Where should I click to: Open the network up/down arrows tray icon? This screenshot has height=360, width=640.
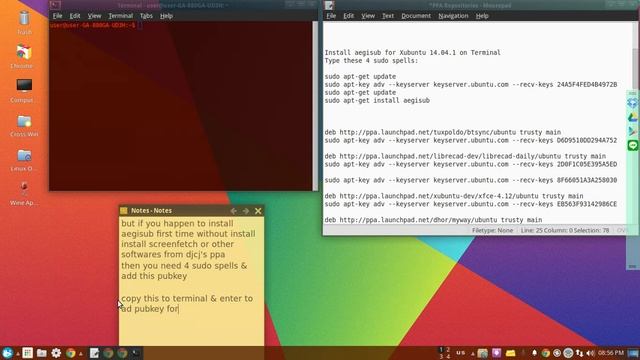580,353
